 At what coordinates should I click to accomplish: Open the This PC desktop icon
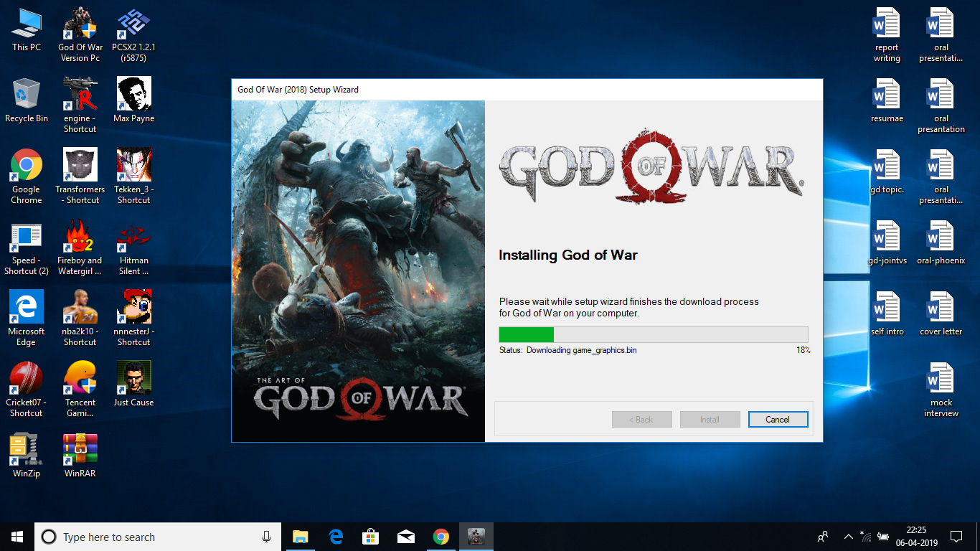tap(27, 29)
